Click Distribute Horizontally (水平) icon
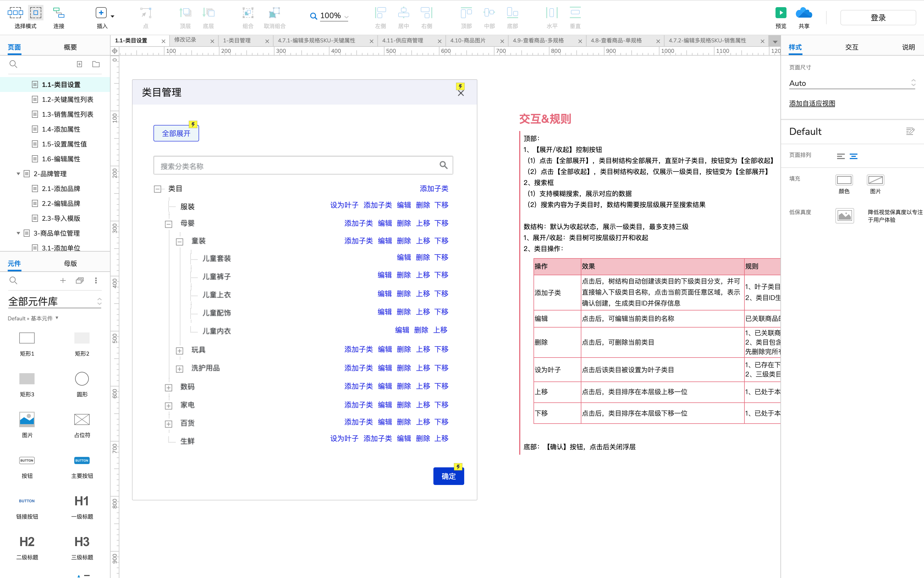924x578 pixels. [552, 13]
